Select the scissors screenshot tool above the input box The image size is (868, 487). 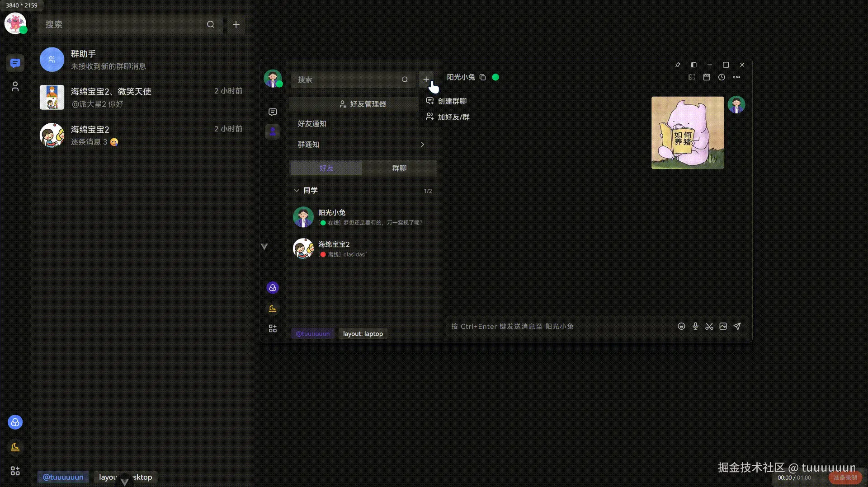pyautogui.click(x=709, y=326)
